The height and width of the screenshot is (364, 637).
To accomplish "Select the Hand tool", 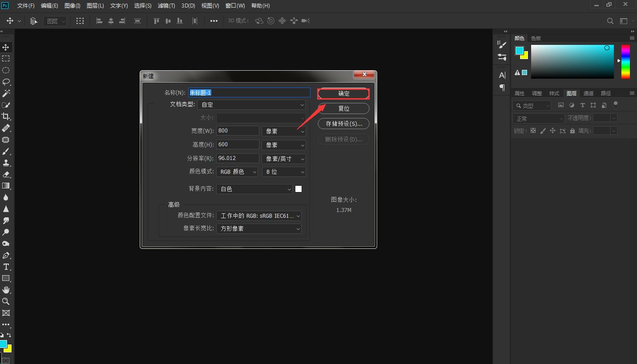I will pos(6,290).
